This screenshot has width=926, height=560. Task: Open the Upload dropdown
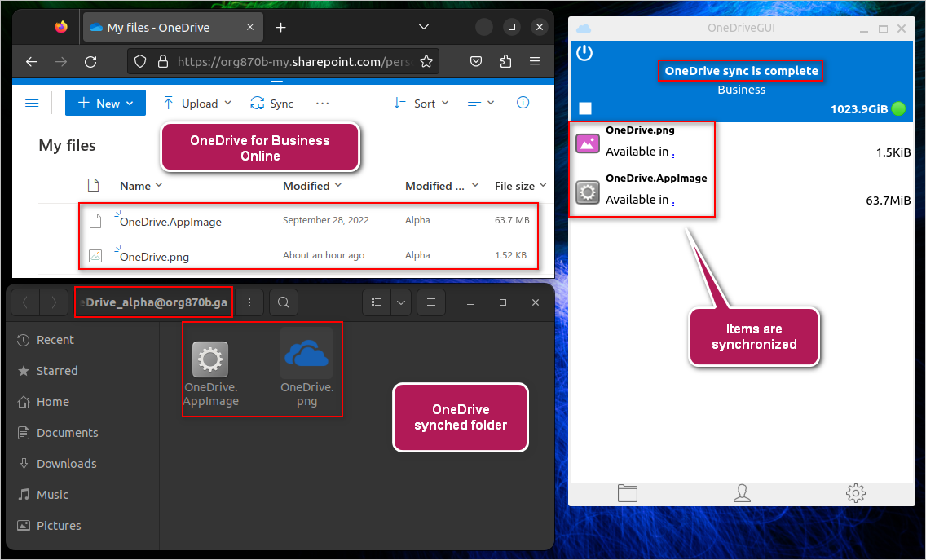click(196, 104)
